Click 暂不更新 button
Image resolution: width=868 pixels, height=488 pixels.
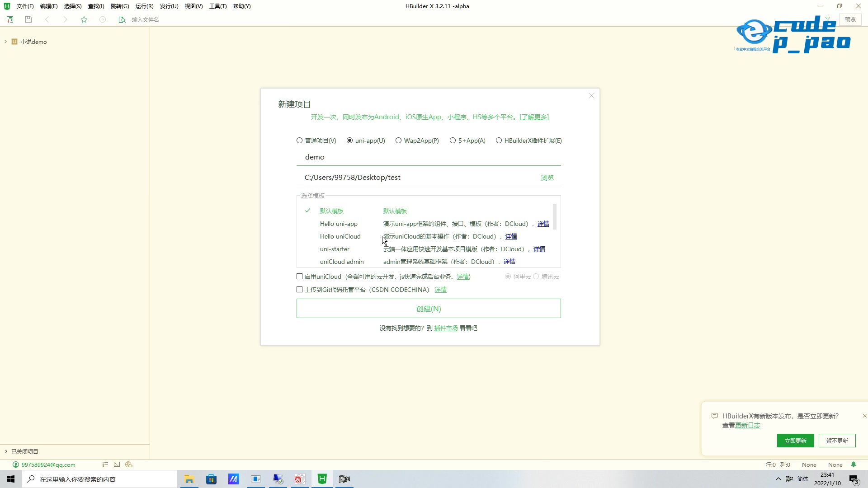pos(837,441)
